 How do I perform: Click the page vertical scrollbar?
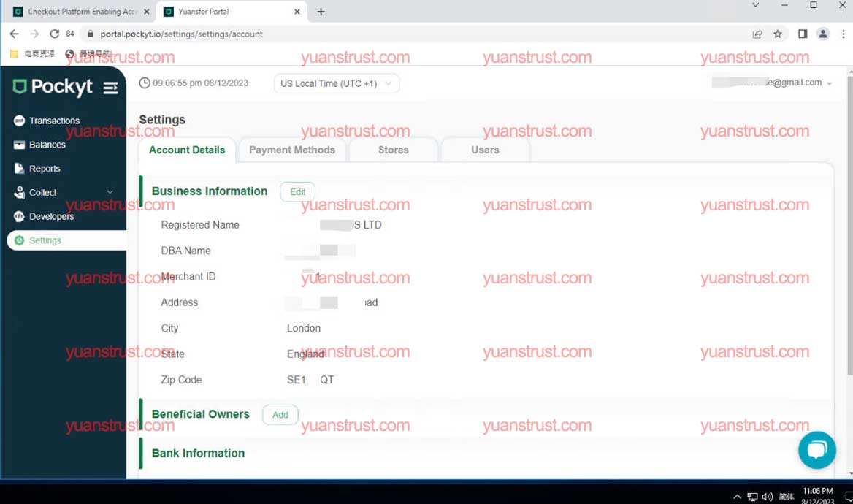click(850, 225)
